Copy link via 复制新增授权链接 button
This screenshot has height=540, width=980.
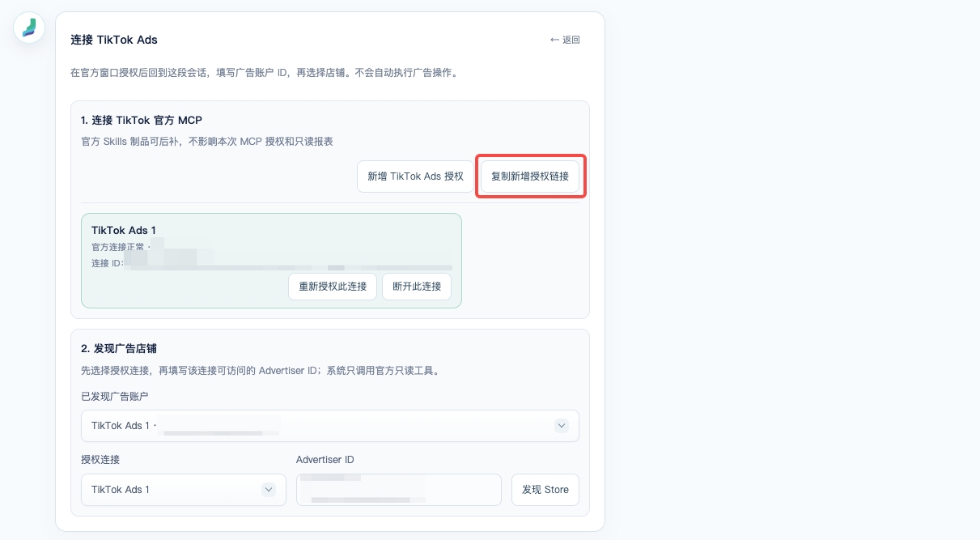tap(530, 176)
